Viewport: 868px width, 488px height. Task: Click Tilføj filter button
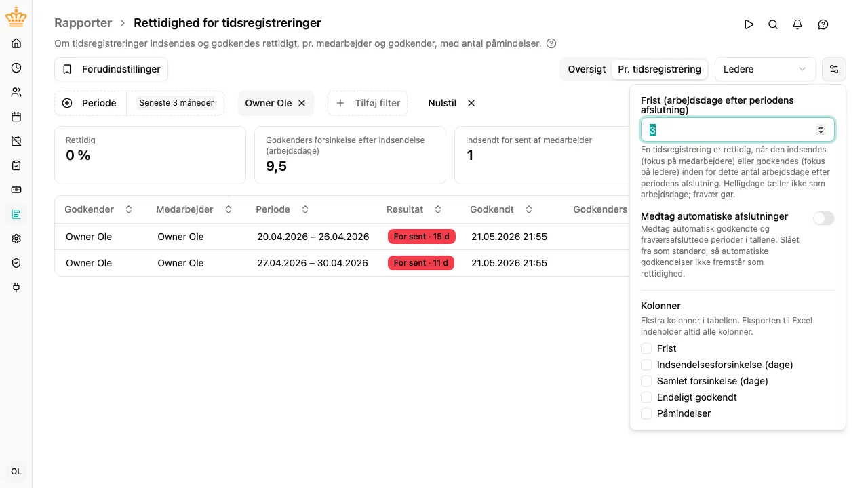(x=368, y=103)
